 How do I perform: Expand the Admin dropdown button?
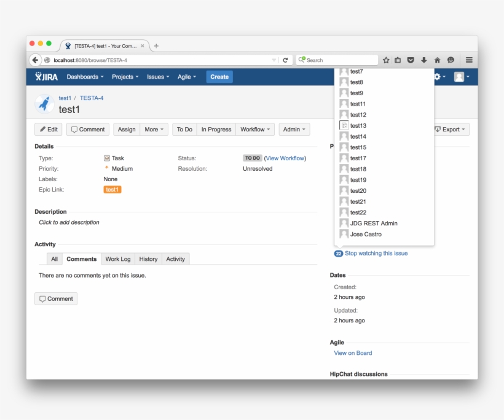pyautogui.click(x=294, y=130)
